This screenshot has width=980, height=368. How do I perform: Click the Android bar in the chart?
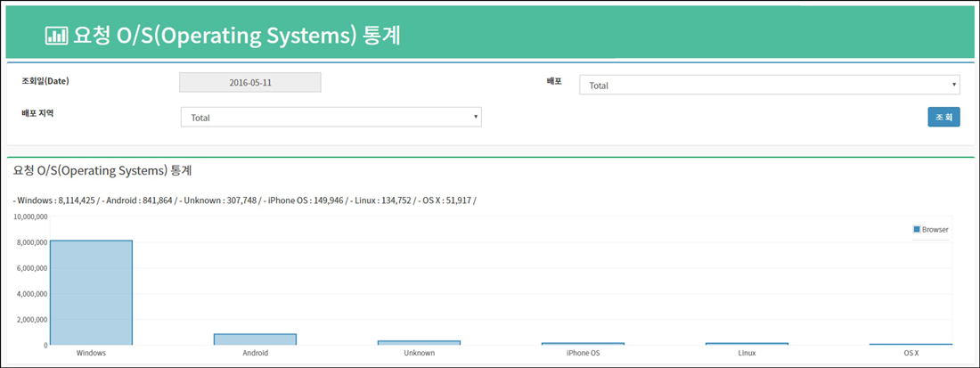pos(255,339)
